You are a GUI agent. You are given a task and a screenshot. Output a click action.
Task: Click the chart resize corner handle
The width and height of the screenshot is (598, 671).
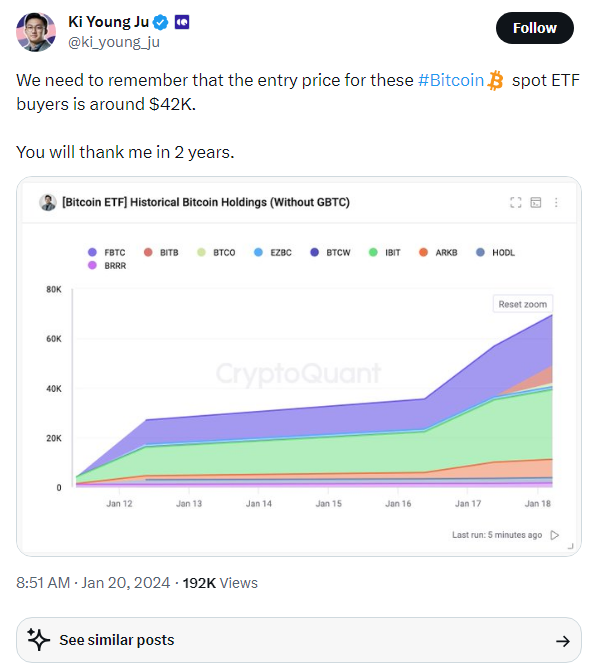click(570, 546)
